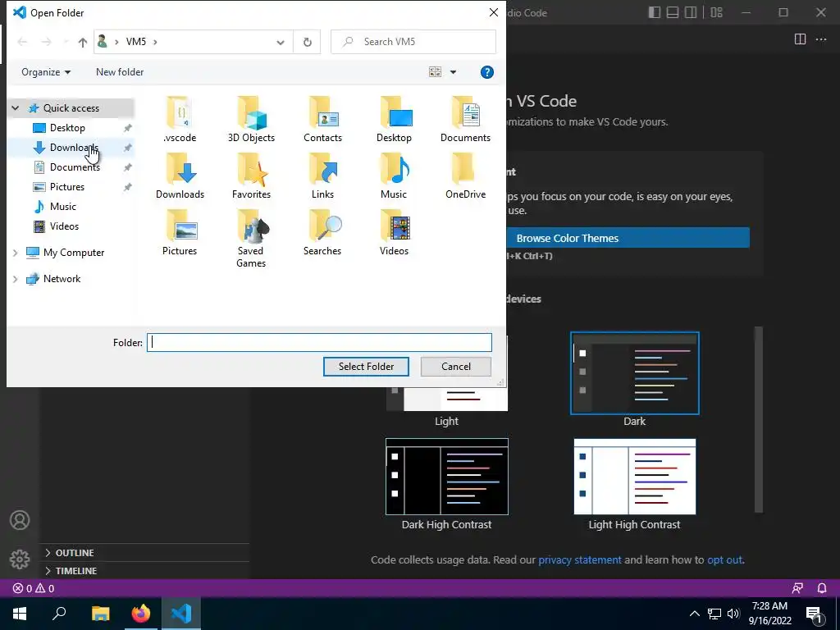The width and height of the screenshot is (840, 630).
Task: Click the walkthrough vertical scrollbar
Action: pyautogui.click(x=758, y=419)
